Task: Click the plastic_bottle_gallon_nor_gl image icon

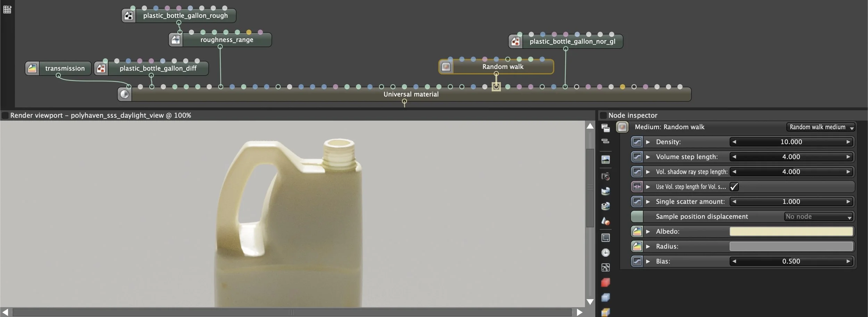Action: [x=516, y=41]
